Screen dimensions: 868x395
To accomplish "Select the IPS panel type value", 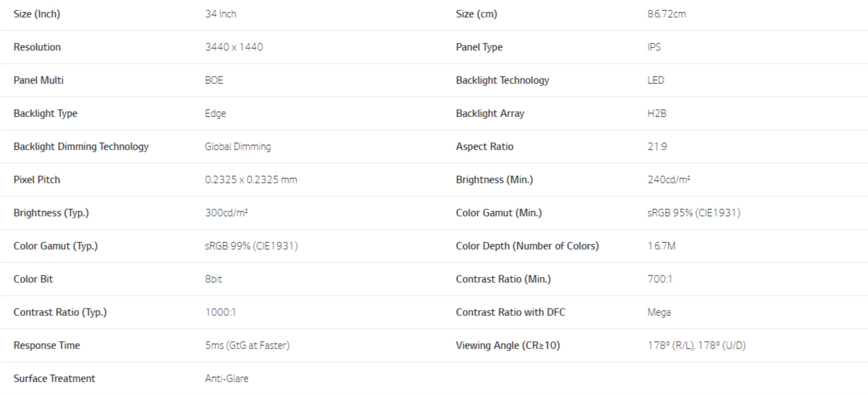I will [654, 47].
